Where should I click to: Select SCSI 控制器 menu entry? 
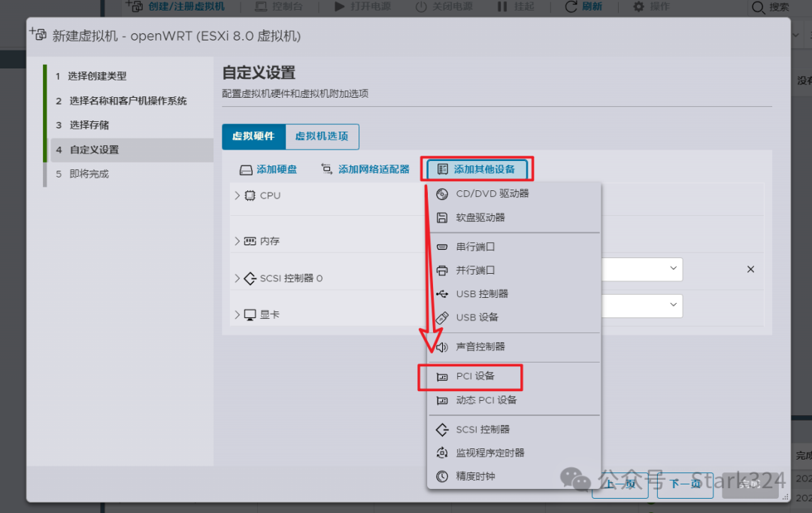click(x=515, y=430)
